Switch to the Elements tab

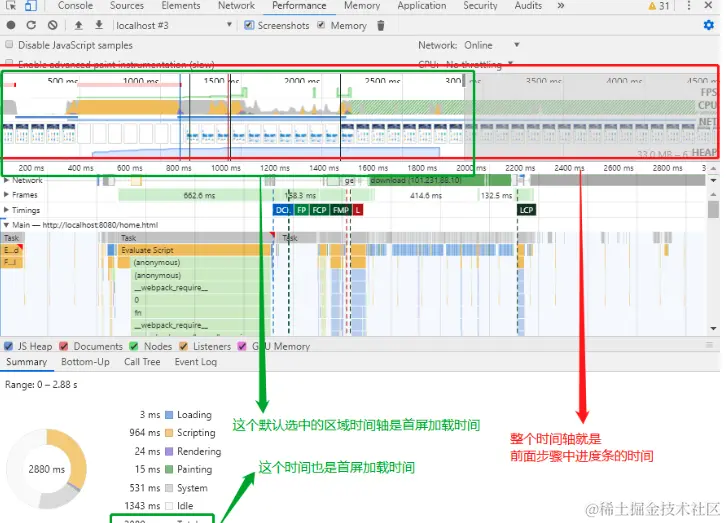pyautogui.click(x=181, y=6)
